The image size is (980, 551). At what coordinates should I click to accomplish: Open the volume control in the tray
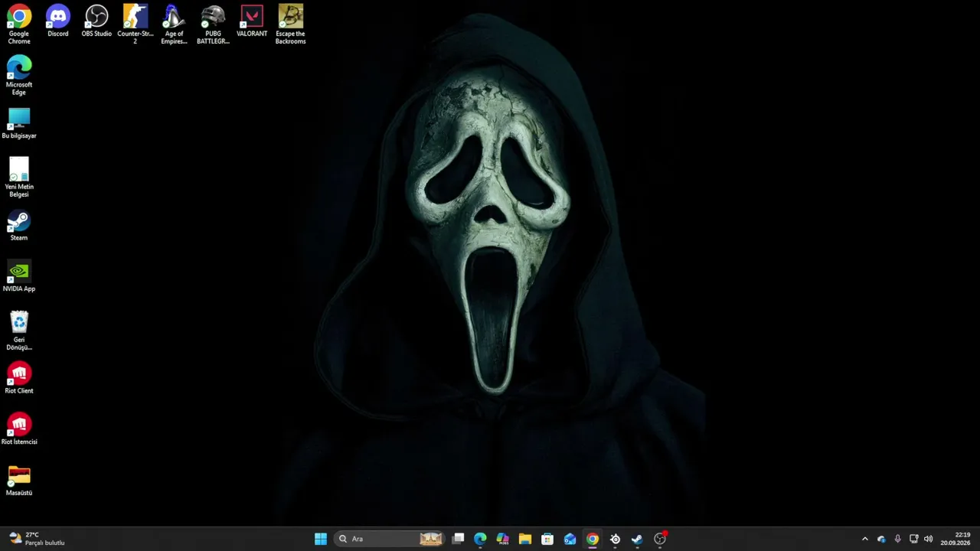tap(929, 539)
